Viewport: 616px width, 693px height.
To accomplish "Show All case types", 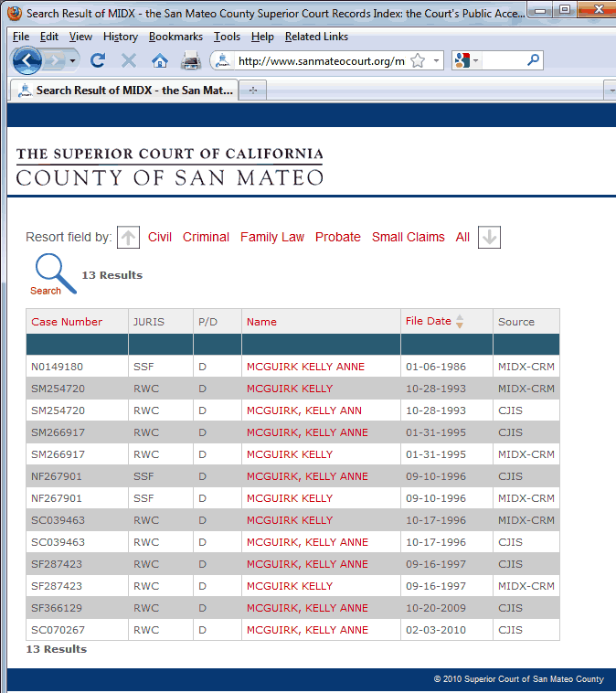I will (x=462, y=238).
